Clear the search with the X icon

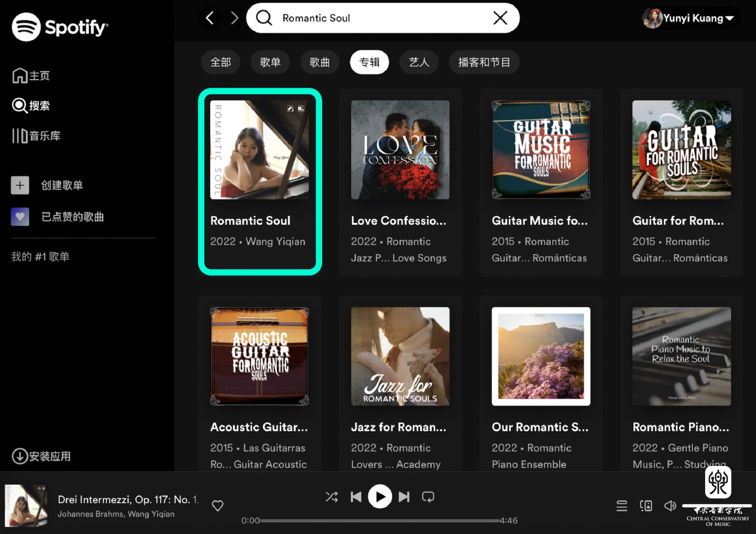coord(500,18)
